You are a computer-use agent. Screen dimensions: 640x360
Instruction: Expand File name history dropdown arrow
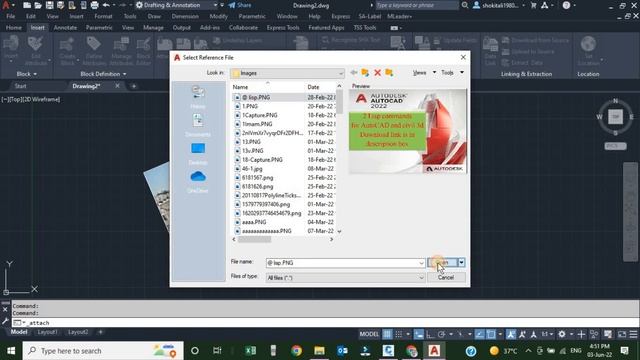tap(421, 263)
